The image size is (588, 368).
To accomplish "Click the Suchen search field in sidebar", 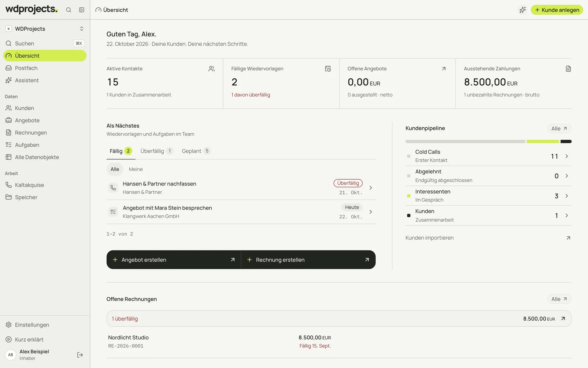I will pos(45,43).
